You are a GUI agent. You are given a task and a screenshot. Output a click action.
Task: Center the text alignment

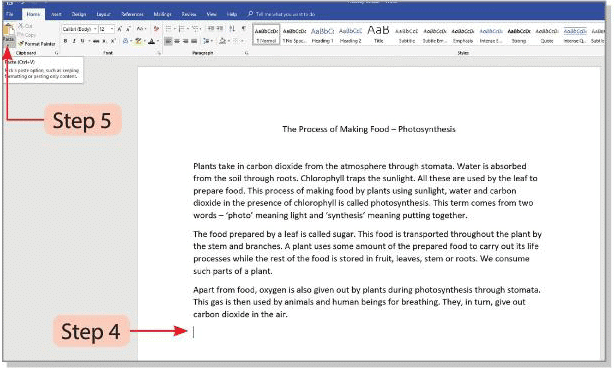pyautogui.click(x=177, y=41)
